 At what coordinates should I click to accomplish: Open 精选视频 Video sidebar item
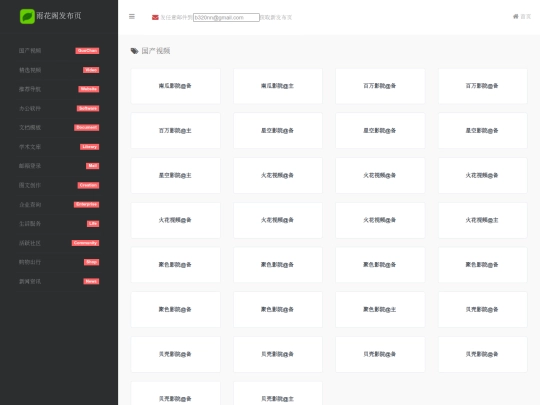[59, 70]
